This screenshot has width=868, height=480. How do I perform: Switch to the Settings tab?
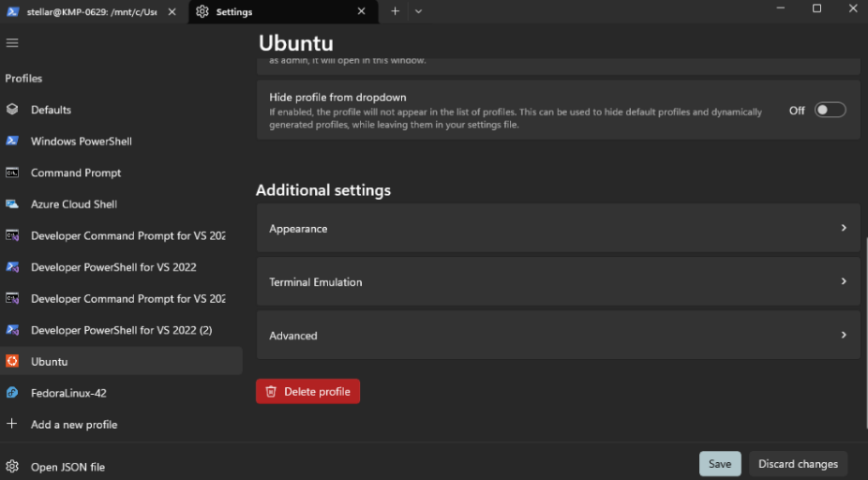pyautogui.click(x=283, y=11)
